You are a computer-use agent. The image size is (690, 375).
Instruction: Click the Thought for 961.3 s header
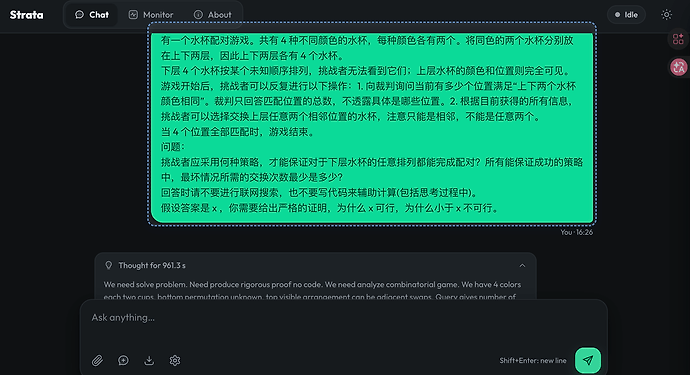[152, 265]
